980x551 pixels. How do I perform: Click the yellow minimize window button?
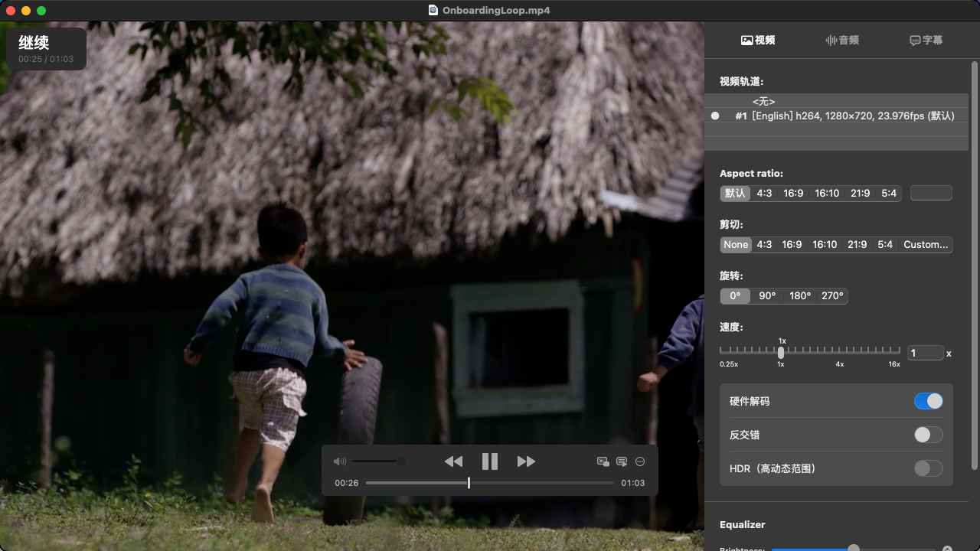coord(26,11)
